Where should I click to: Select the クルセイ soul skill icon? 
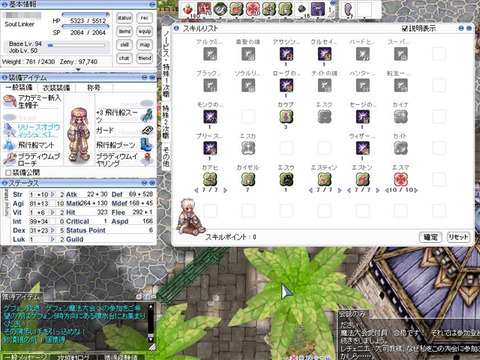tap(324, 54)
